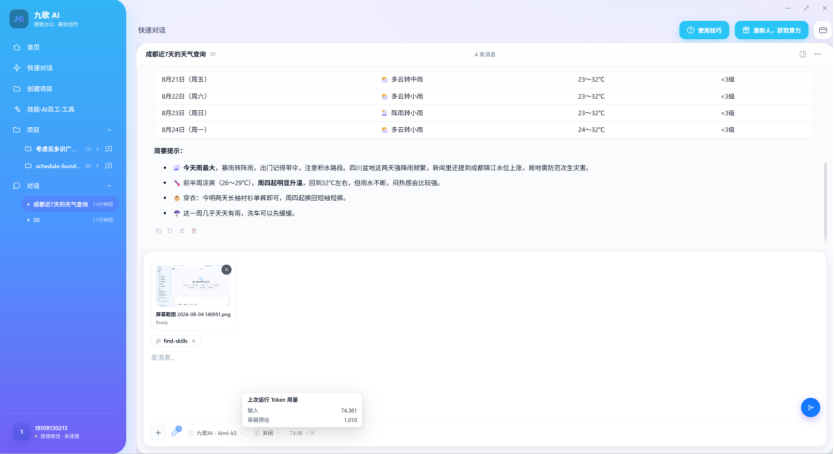
Task: Click the folder icon beside 项目
Action: (17, 130)
